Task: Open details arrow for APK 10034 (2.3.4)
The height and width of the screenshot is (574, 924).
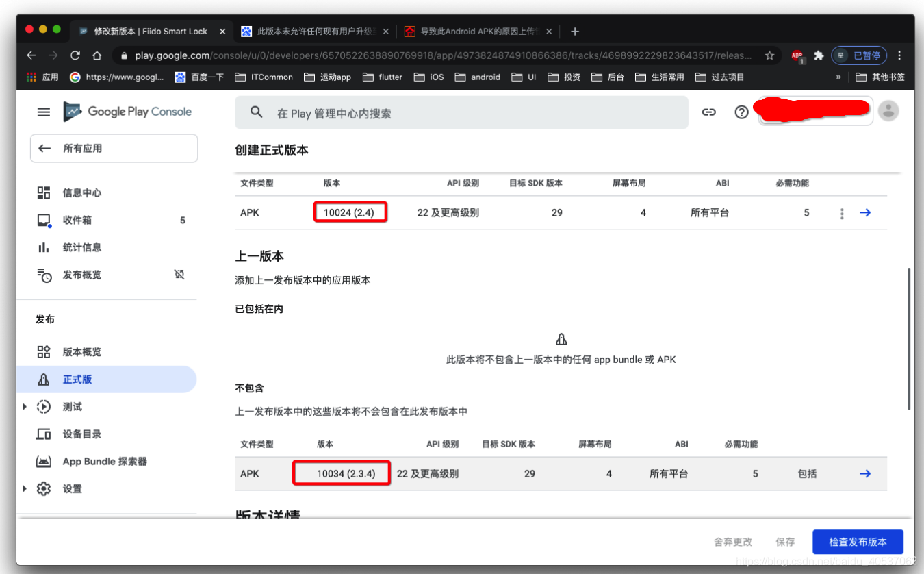Action: [865, 473]
